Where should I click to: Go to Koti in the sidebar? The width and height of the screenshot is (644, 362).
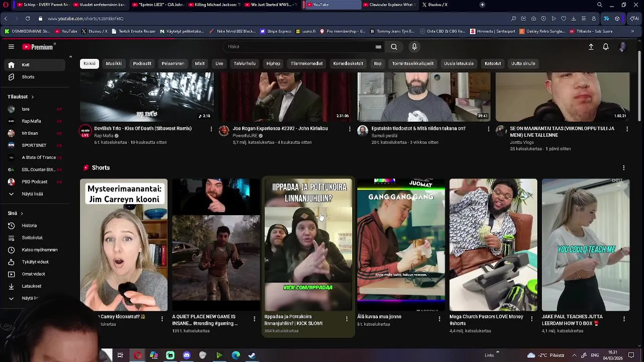(35, 65)
